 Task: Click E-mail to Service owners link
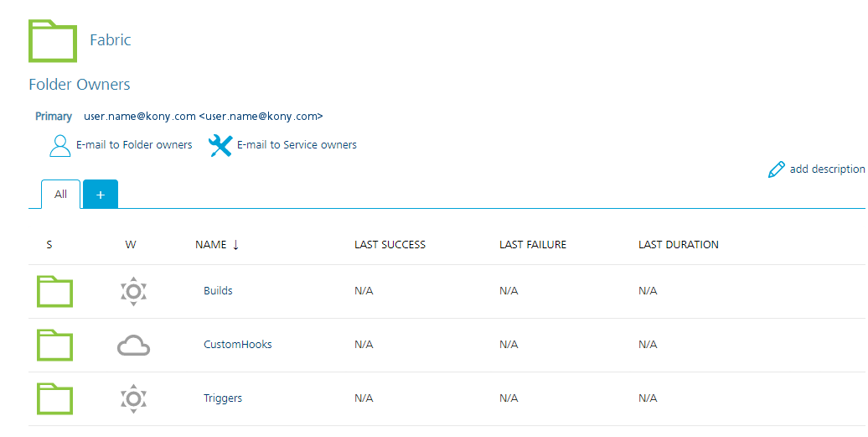[297, 145]
